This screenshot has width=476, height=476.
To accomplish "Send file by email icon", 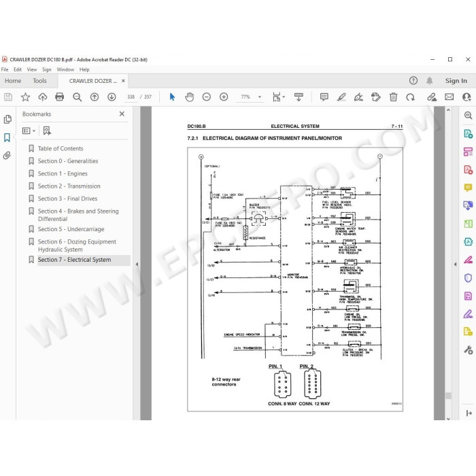I will 449,97.
